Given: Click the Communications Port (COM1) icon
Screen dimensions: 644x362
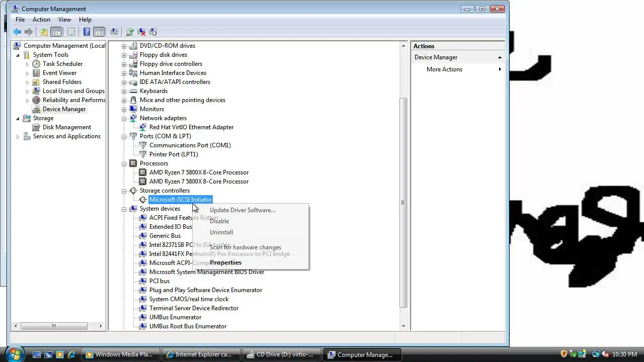Looking at the screenshot, I should click(x=143, y=145).
